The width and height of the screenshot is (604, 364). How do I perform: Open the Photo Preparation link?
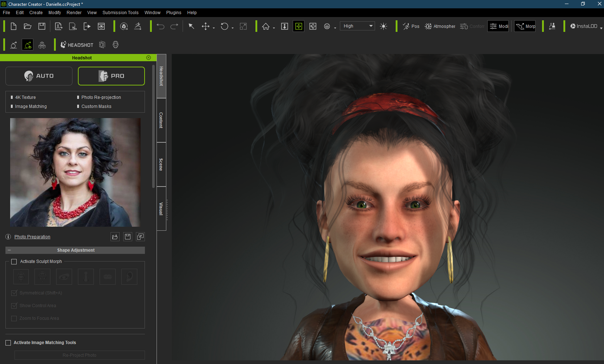point(32,237)
